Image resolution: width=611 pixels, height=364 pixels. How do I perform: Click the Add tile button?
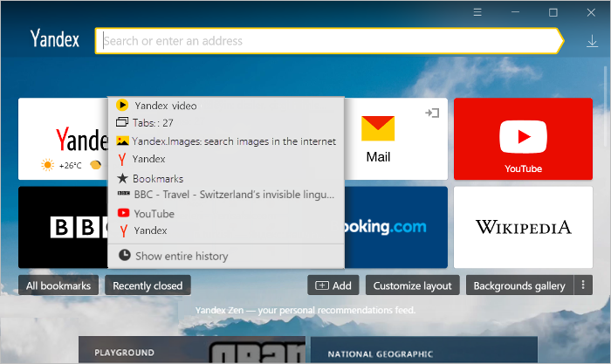(333, 285)
